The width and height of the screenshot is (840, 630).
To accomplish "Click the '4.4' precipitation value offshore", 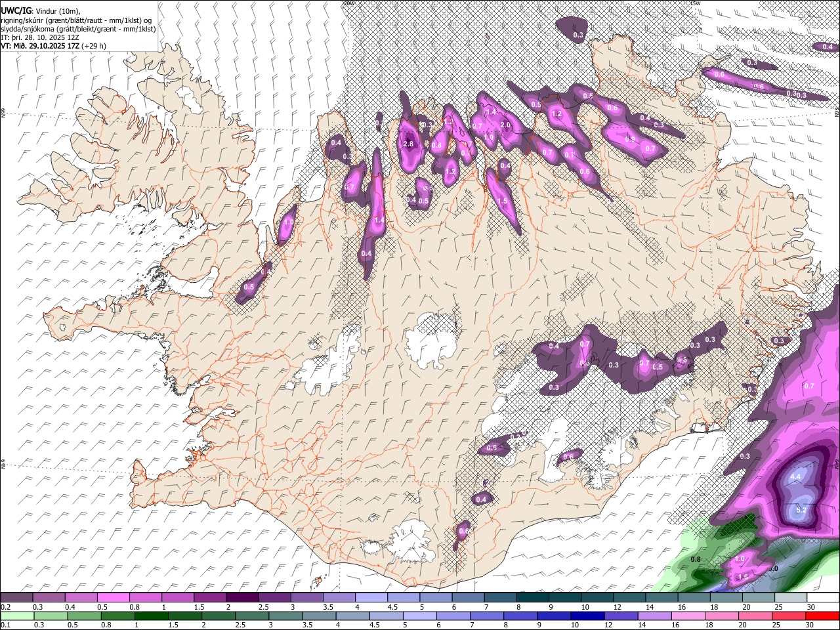I will coord(797,476).
